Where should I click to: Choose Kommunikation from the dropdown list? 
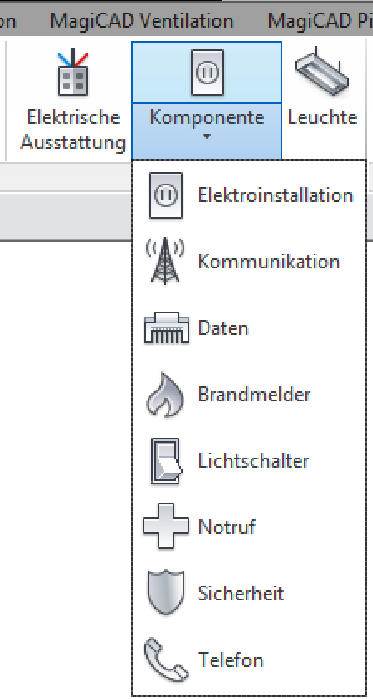coord(269,261)
